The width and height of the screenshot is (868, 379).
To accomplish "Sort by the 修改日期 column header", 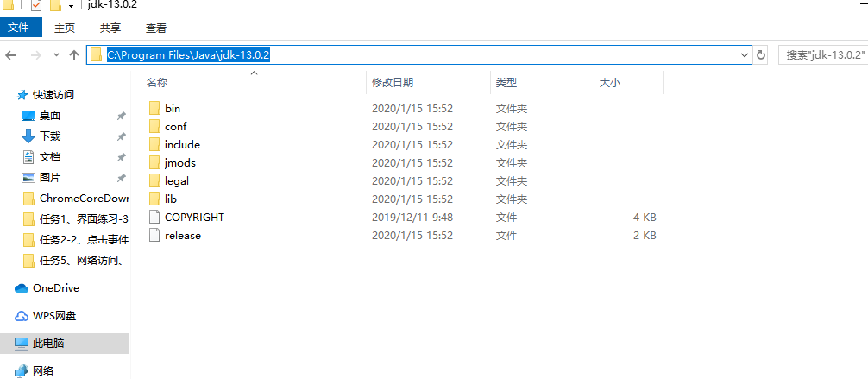I will [x=393, y=83].
